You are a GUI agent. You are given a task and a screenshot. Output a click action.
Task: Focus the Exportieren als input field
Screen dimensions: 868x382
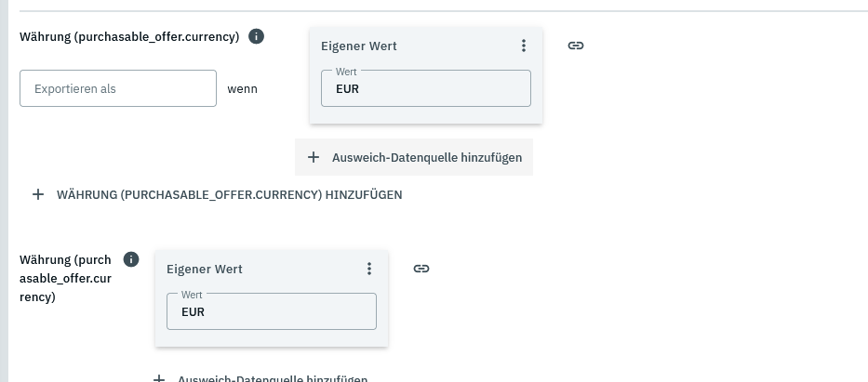(x=118, y=88)
